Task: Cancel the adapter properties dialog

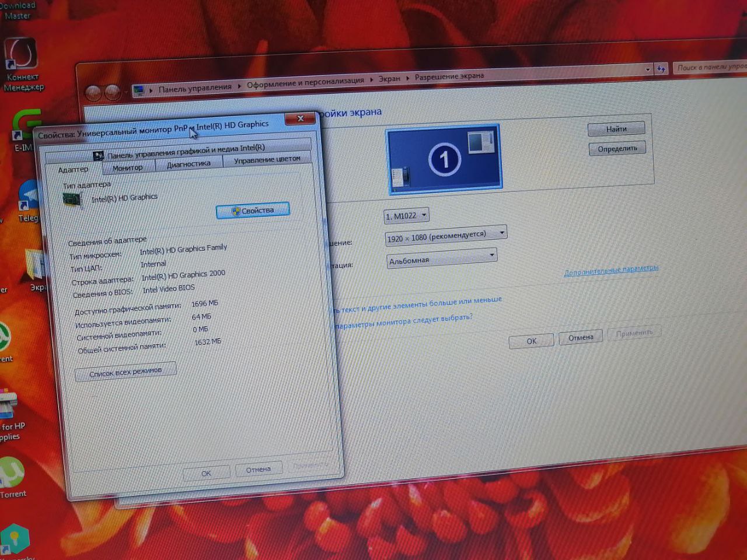Action: tap(258, 469)
